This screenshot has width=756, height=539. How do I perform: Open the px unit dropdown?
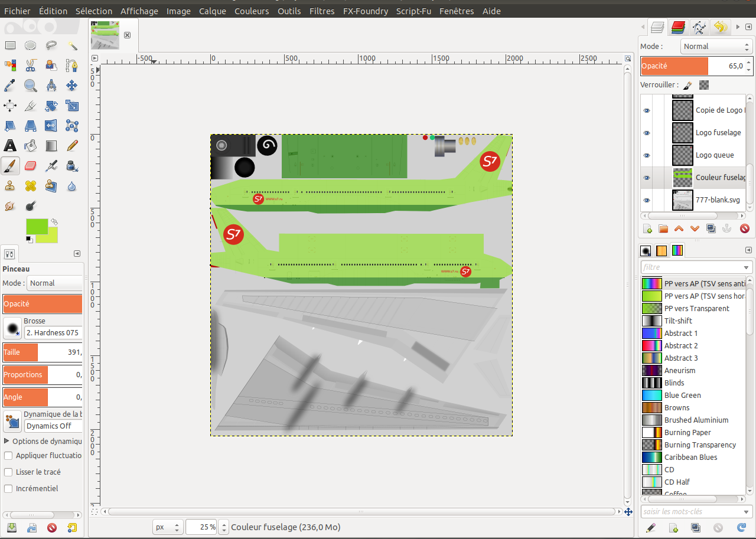point(167,527)
